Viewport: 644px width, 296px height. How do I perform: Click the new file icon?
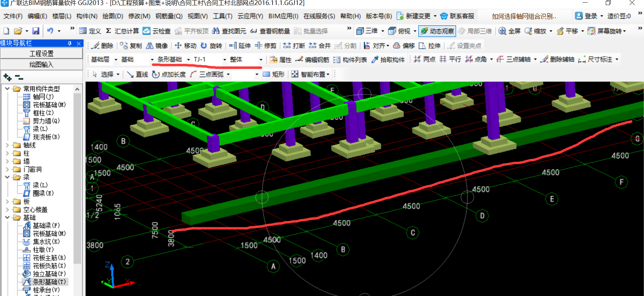point(6,31)
